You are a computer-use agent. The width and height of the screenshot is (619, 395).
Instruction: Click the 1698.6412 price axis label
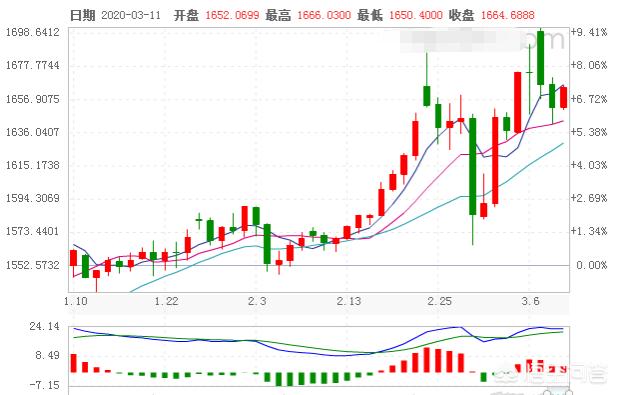coord(32,32)
